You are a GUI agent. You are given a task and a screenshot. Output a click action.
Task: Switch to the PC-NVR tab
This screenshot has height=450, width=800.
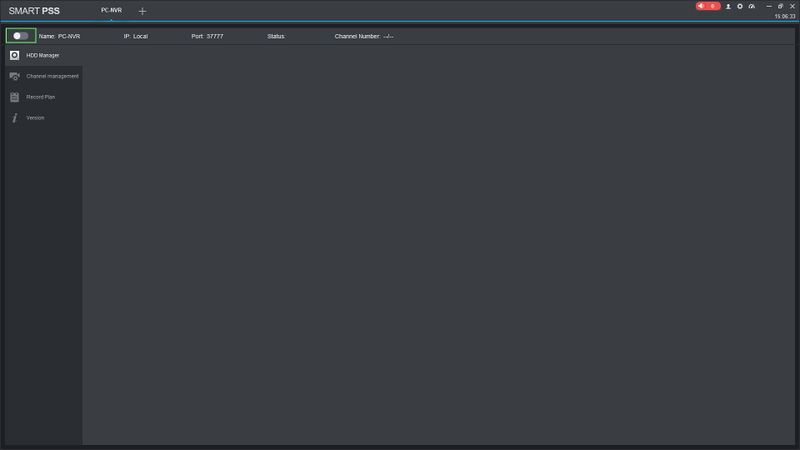(111, 10)
